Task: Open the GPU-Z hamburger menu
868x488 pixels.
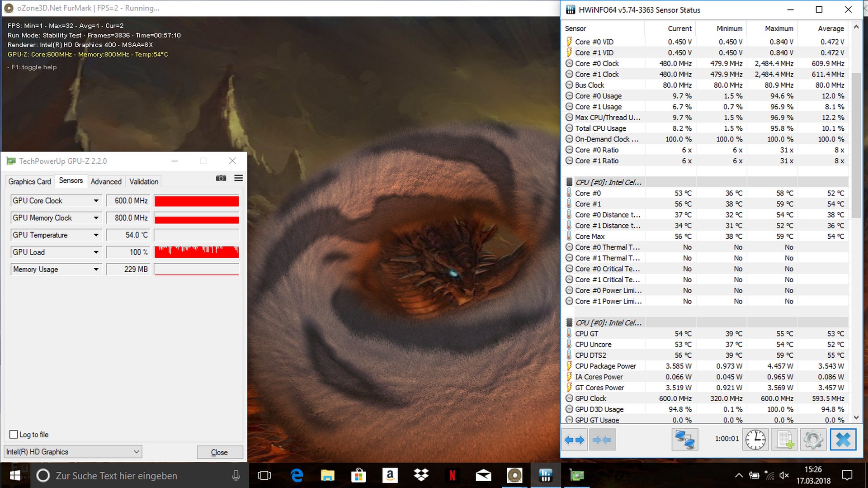Action: (239, 178)
